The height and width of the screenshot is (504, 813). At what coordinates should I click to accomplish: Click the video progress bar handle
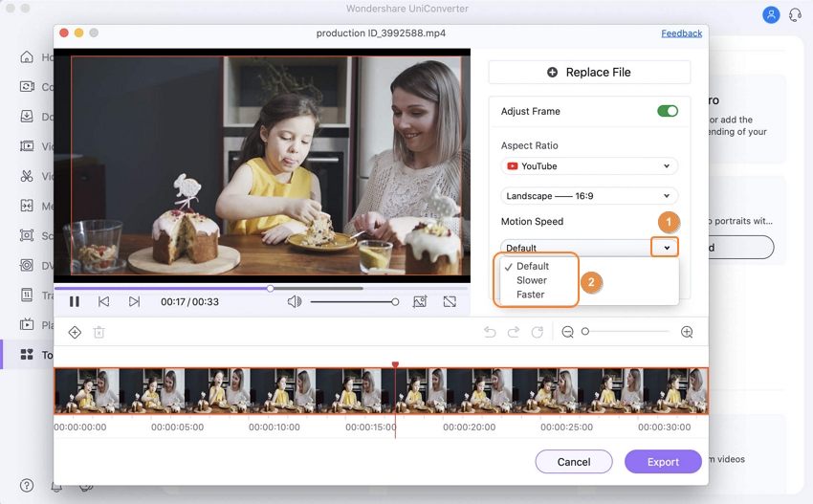tap(270, 288)
